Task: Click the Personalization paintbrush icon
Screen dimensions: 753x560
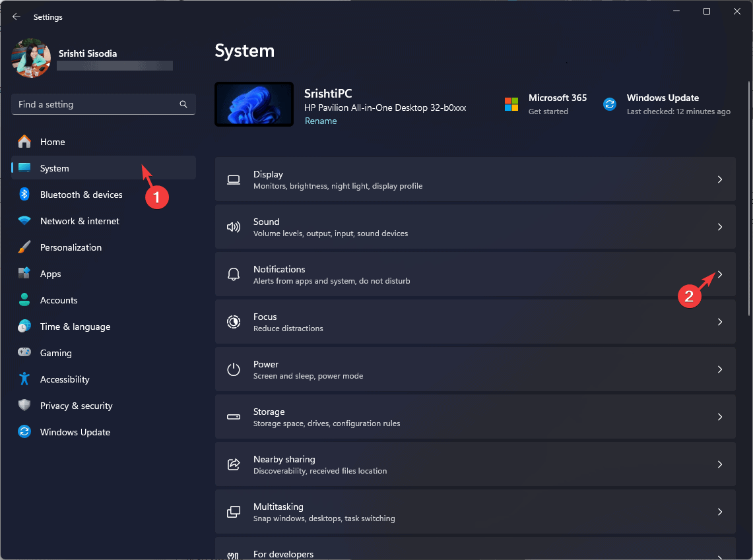Action: pos(24,247)
